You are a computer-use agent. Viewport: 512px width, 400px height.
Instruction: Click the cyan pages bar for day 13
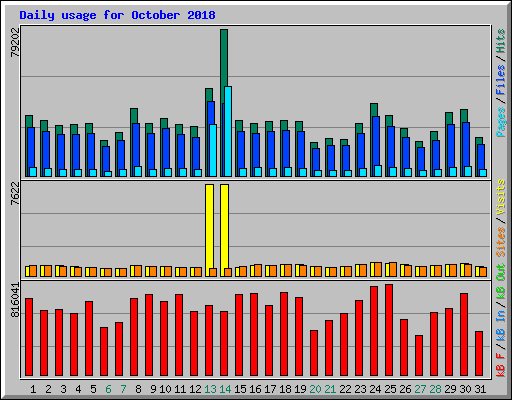213,150
